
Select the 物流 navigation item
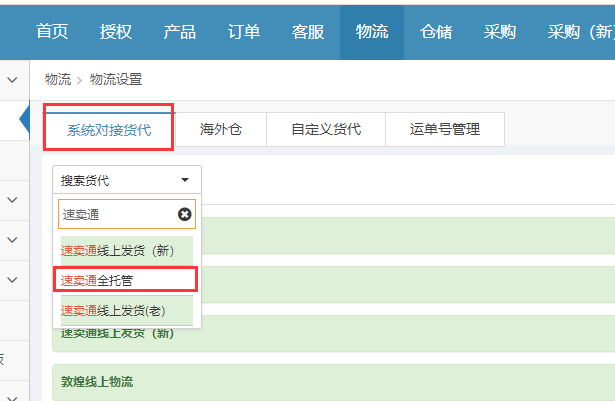pos(372,31)
